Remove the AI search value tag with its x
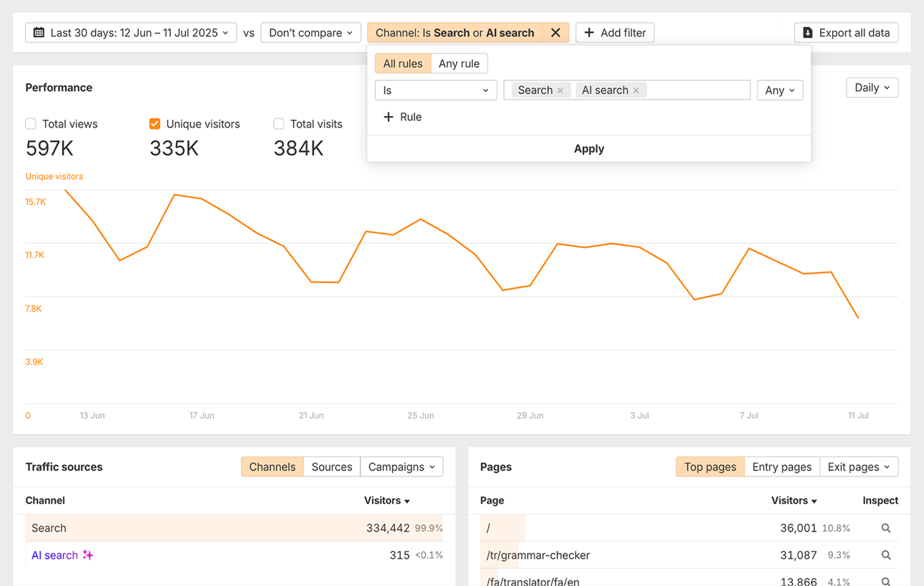Image resolution: width=924 pixels, height=586 pixels. [636, 90]
